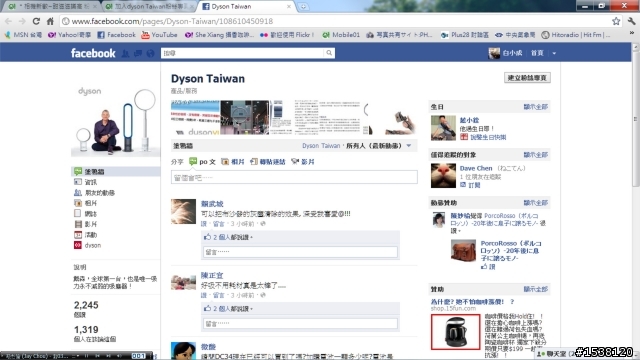The image size is (640, 360).
Task: Click the birthday friend's photo
Action: pos(443,128)
